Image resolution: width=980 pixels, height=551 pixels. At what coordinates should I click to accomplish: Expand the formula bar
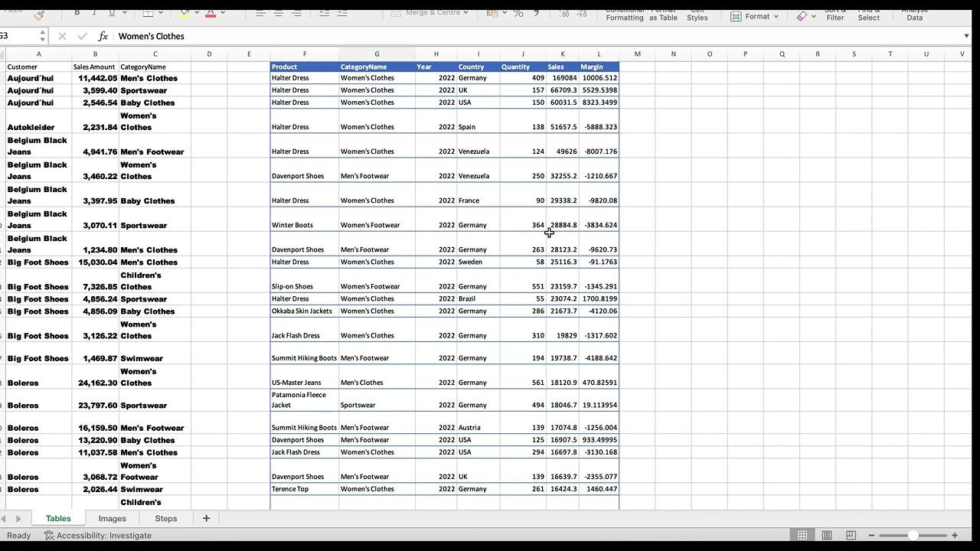coord(966,36)
